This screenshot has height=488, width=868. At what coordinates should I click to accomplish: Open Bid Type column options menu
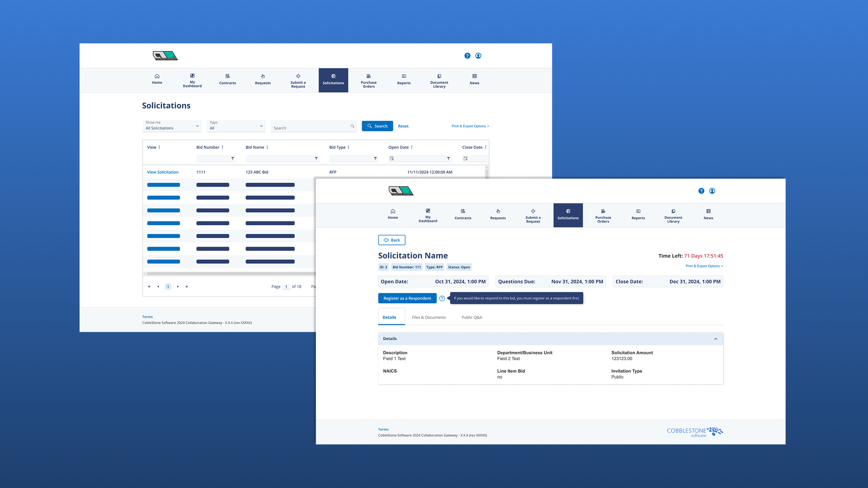pyautogui.click(x=349, y=147)
